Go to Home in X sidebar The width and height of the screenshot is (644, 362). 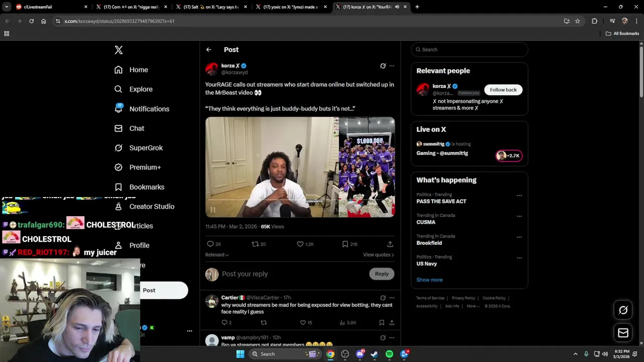click(131, 70)
